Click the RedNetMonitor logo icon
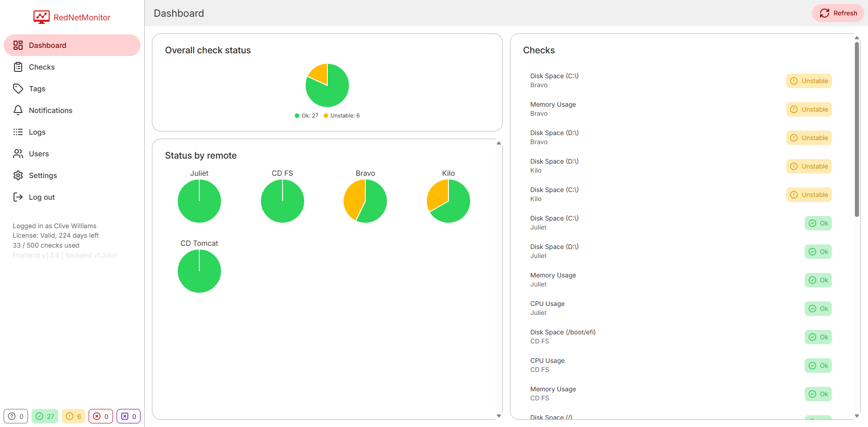 pyautogui.click(x=41, y=17)
